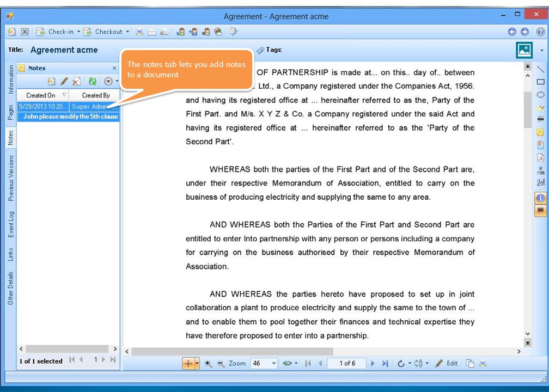This screenshot has height=392, width=549.
Task: Sort by Created On column header
Action: (x=42, y=95)
